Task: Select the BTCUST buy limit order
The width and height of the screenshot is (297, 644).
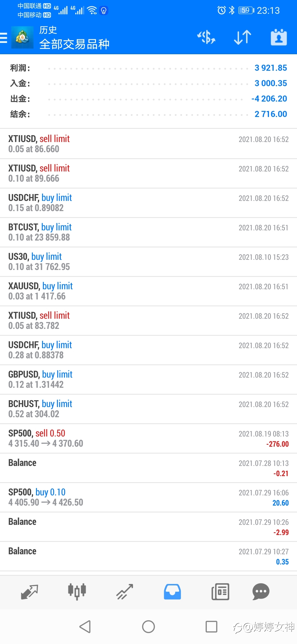Action: pyautogui.click(x=148, y=232)
